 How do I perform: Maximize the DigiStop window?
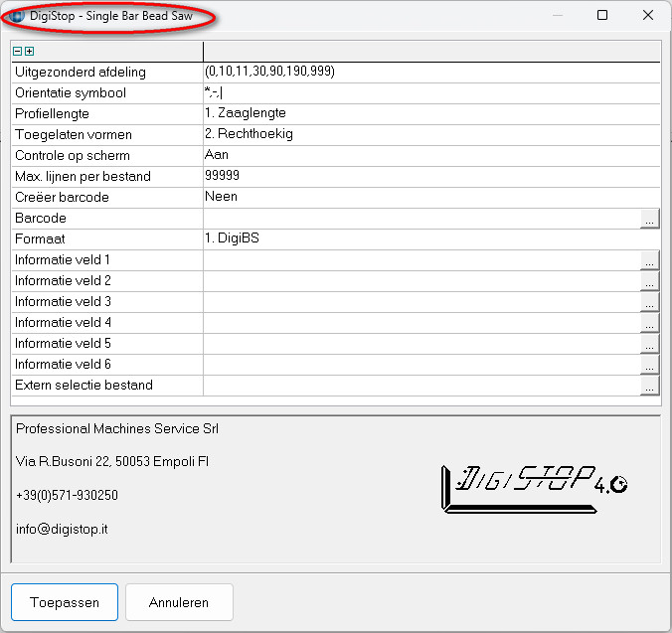click(x=602, y=16)
